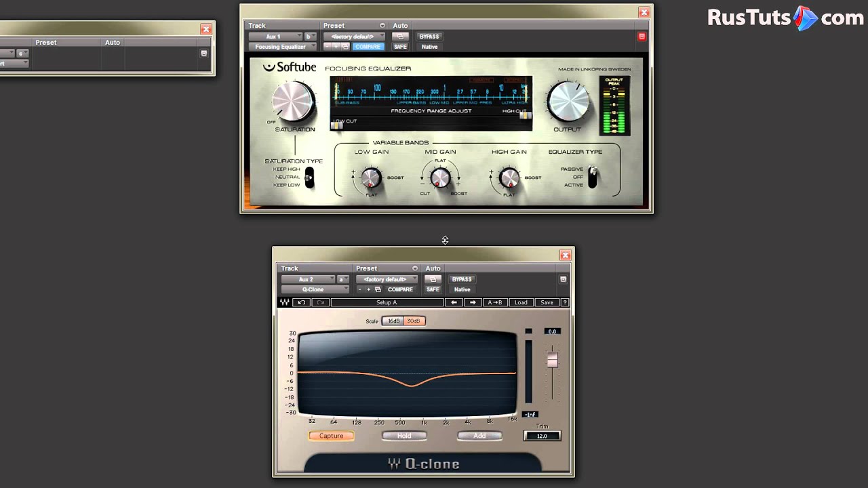The height and width of the screenshot is (488, 868).
Task: Click the Saturation knob
Action: [x=293, y=102]
